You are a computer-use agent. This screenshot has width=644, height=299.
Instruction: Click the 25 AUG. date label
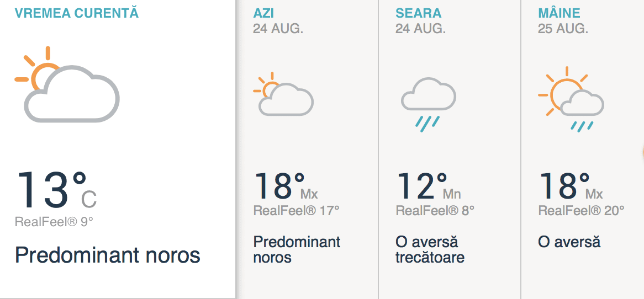click(563, 29)
